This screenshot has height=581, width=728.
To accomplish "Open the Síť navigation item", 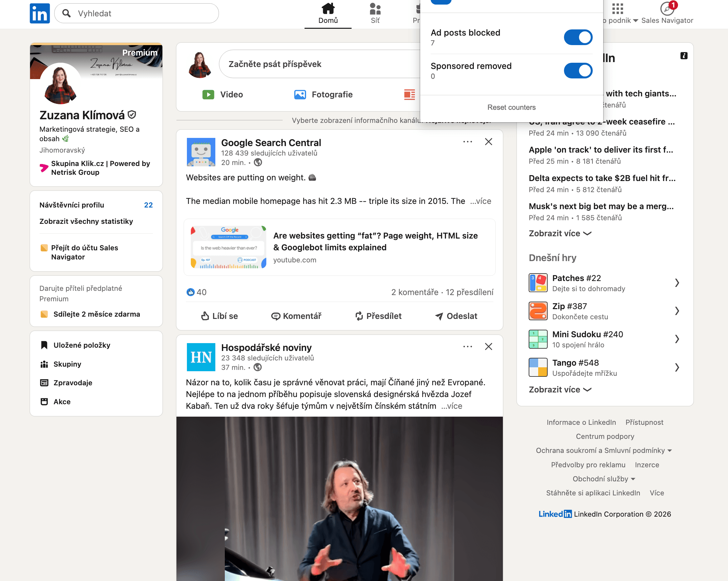I will (x=375, y=13).
